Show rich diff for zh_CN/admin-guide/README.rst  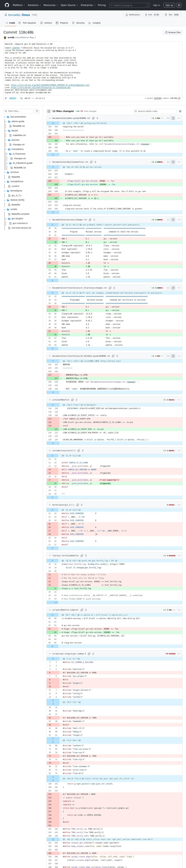click(x=173, y=356)
